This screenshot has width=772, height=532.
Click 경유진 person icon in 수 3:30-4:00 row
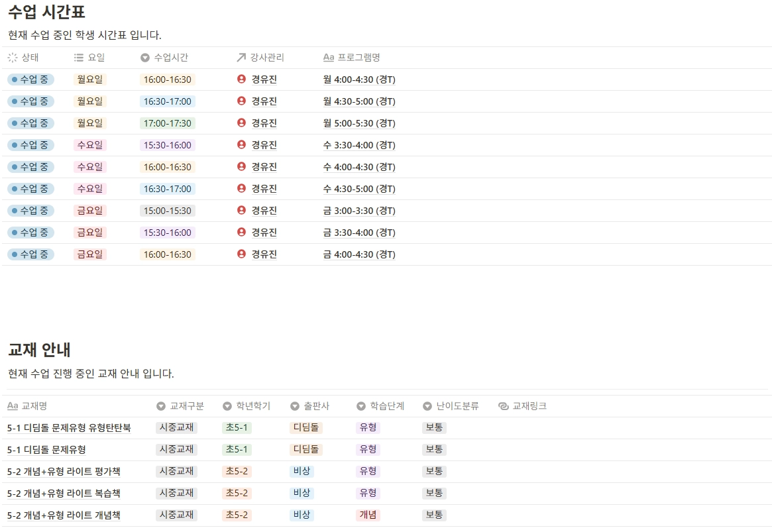241,144
